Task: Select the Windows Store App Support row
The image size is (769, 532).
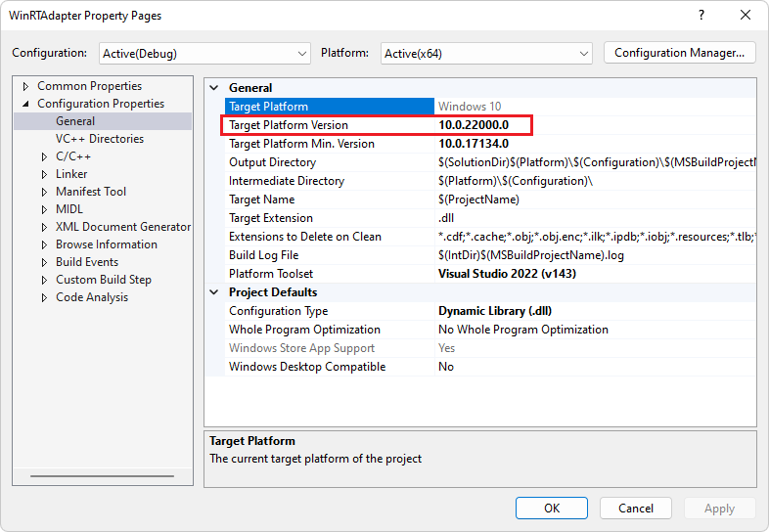Action: (490, 348)
